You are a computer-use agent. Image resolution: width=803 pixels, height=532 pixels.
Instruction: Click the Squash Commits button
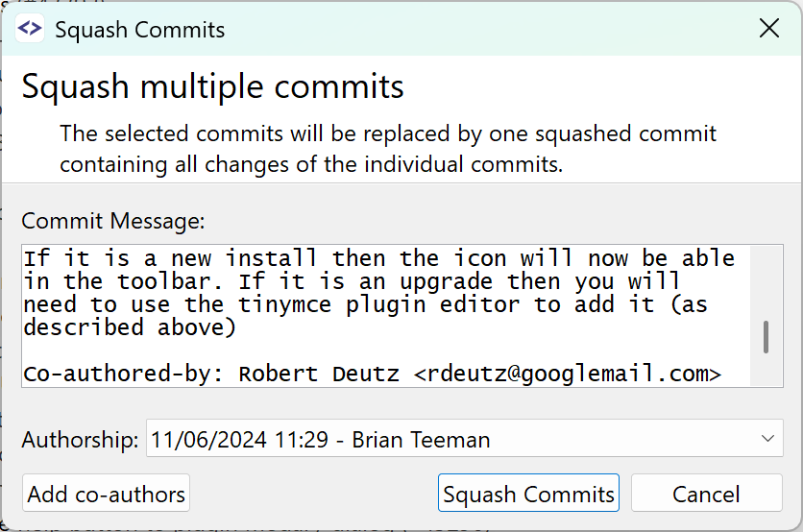(x=528, y=493)
